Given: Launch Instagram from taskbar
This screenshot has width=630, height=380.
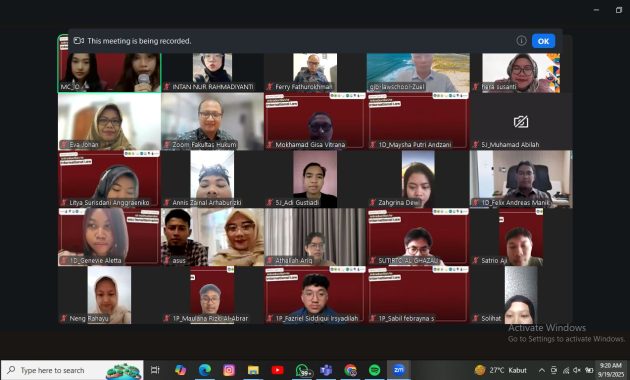Looking at the screenshot, I should pyautogui.click(x=229, y=370).
